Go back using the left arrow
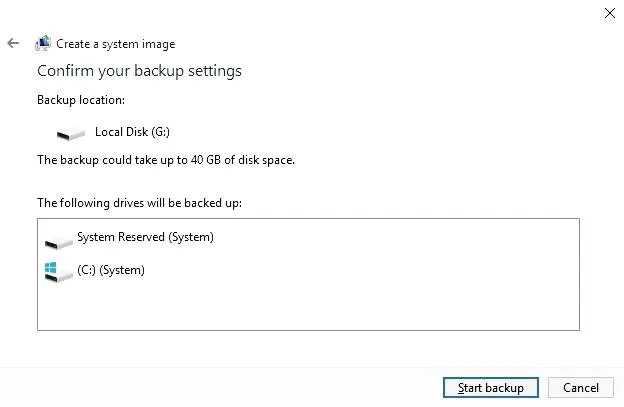Image resolution: width=624 pixels, height=407 pixels. [x=13, y=43]
